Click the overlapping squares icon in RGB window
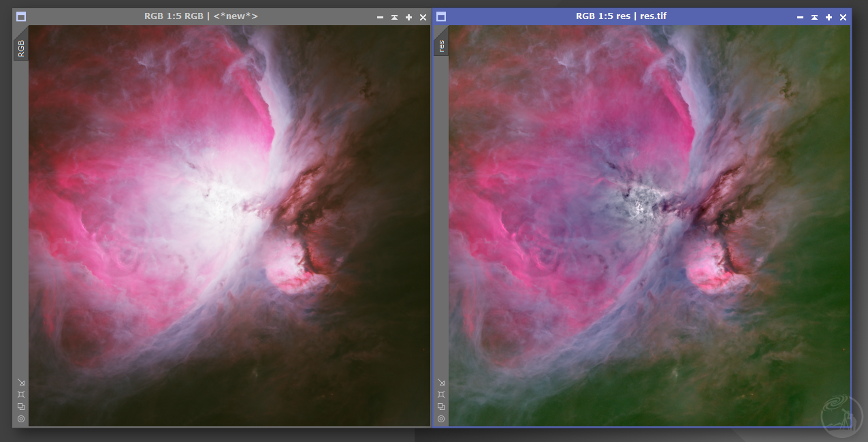 pos(21,407)
